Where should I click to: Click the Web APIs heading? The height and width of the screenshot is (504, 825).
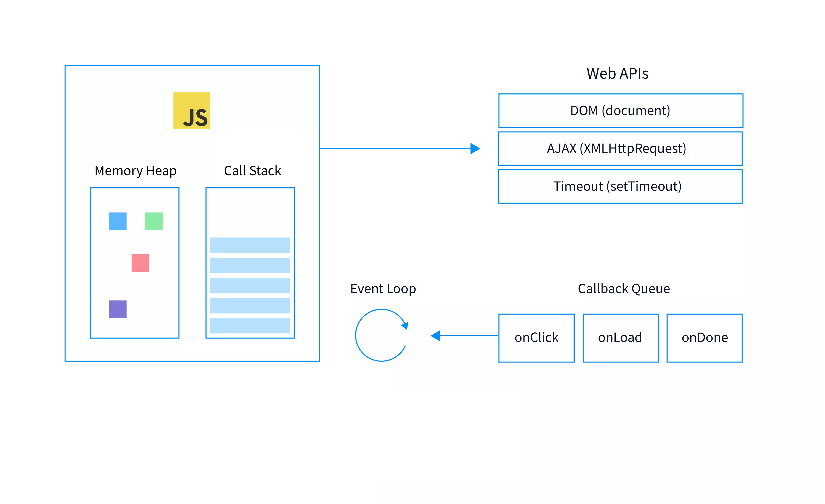tap(617, 73)
